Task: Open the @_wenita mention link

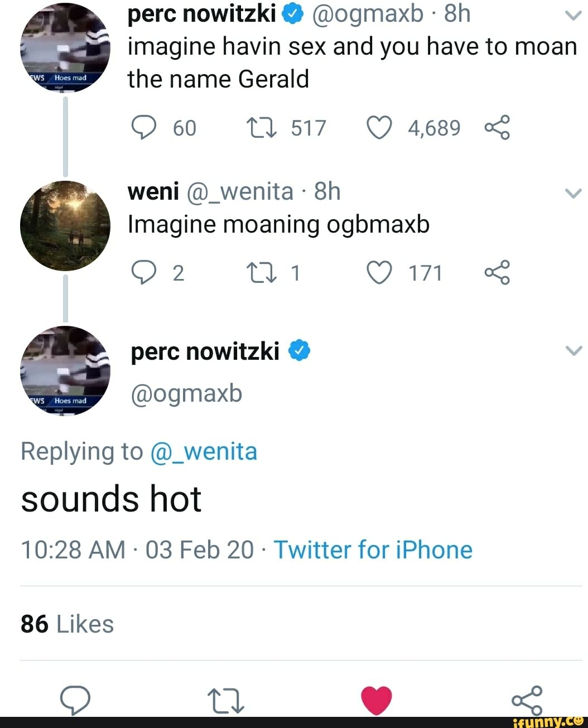Action: (x=204, y=451)
